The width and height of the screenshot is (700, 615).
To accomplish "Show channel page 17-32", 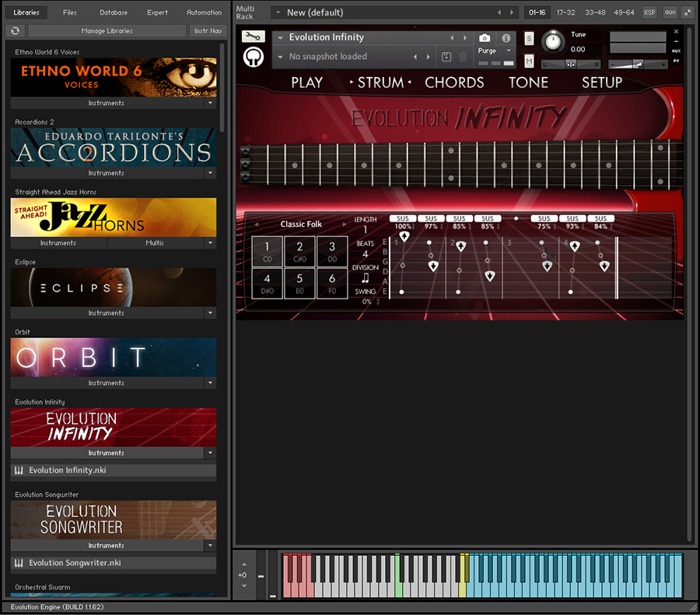I will [565, 12].
